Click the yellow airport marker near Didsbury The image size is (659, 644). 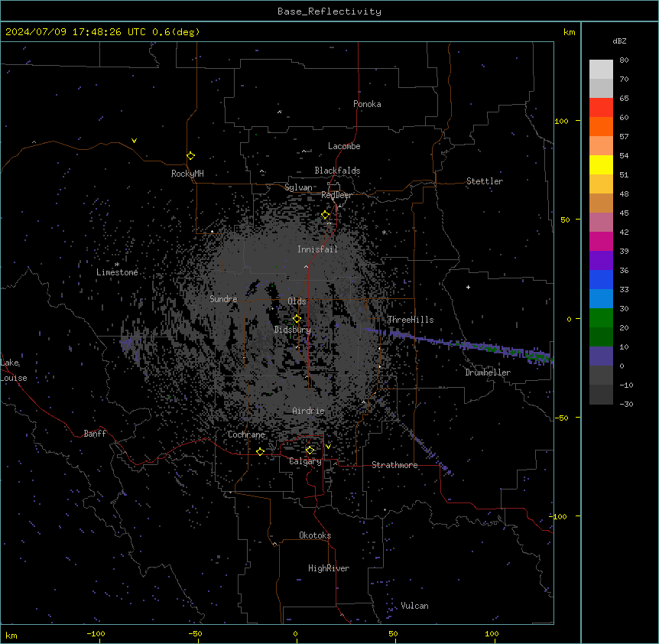(297, 318)
